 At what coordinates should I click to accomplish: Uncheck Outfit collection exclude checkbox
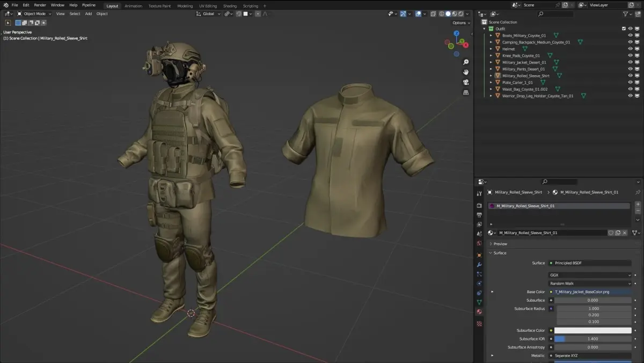[x=624, y=29]
